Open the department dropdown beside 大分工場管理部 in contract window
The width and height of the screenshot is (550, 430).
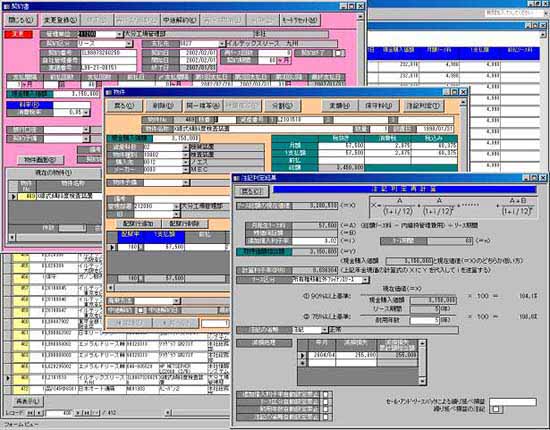point(120,34)
